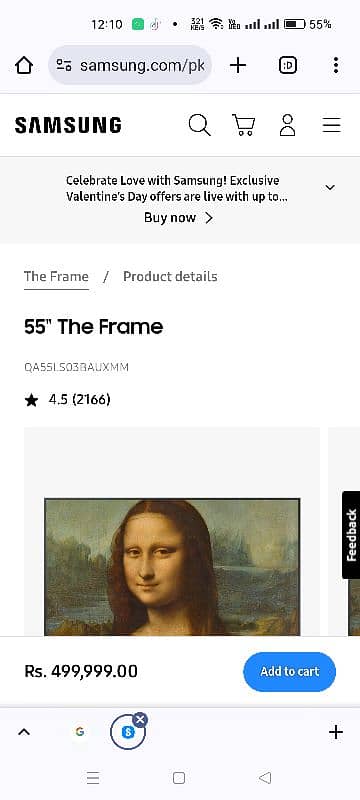Click the Samsung search icon
Screen dimensions: 360x800
[x=199, y=125]
